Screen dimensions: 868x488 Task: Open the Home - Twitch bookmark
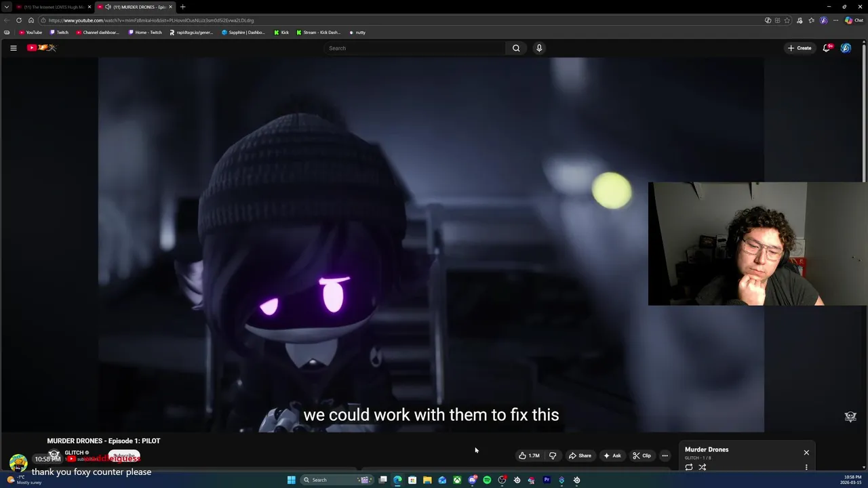[145, 33]
